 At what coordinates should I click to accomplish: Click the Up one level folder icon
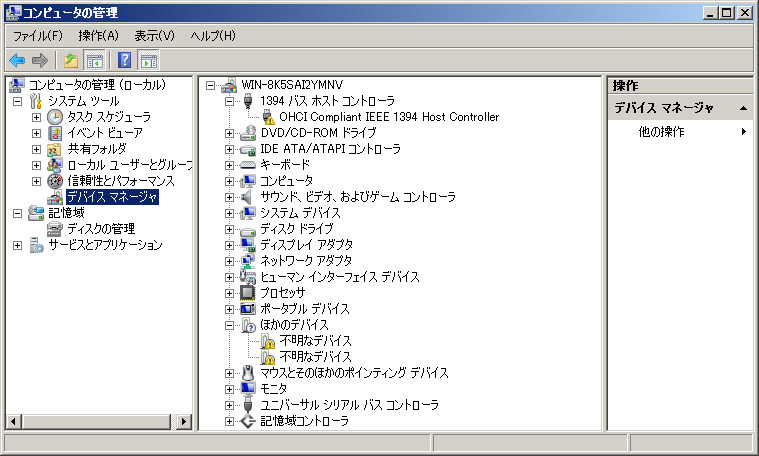71,61
